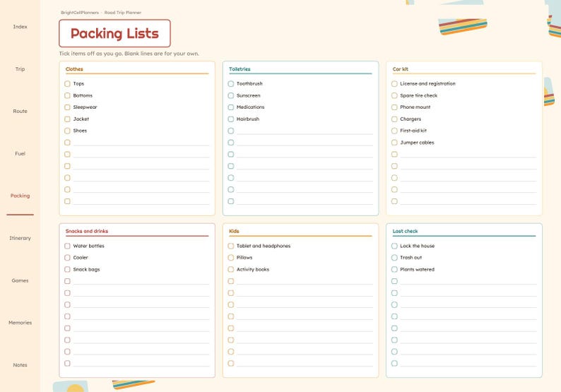Mark Medications as packed
The width and height of the screenshot is (561, 392).
231,107
